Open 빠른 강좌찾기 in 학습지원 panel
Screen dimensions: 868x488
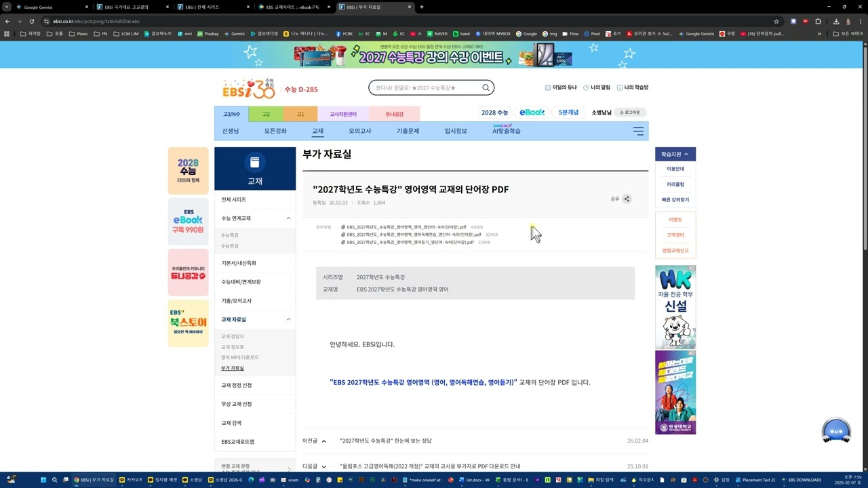coord(675,200)
